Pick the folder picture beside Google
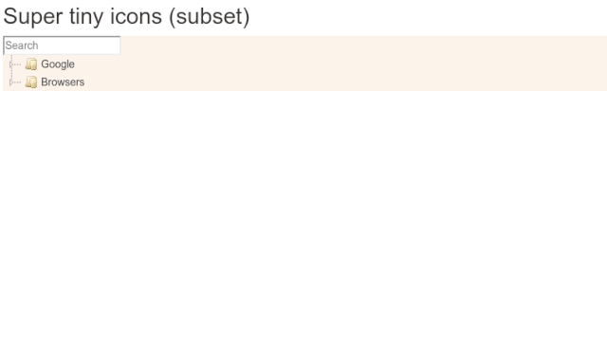 point(31,64)
